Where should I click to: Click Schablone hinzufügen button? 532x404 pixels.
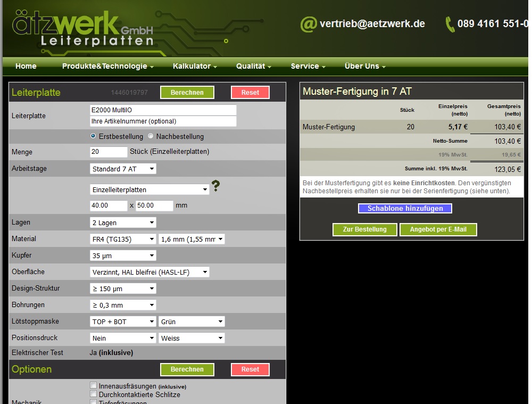pyautogui.click(x=405, y=209)
